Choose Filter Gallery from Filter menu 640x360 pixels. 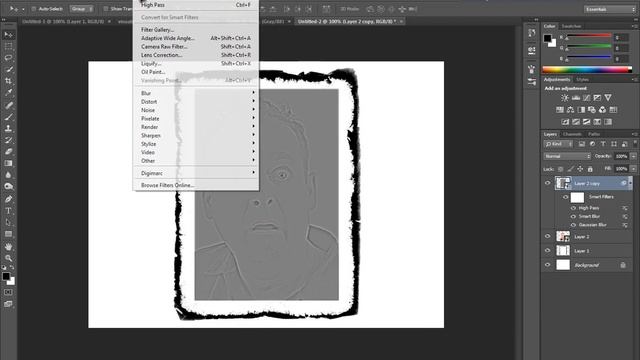coord(158,30)
